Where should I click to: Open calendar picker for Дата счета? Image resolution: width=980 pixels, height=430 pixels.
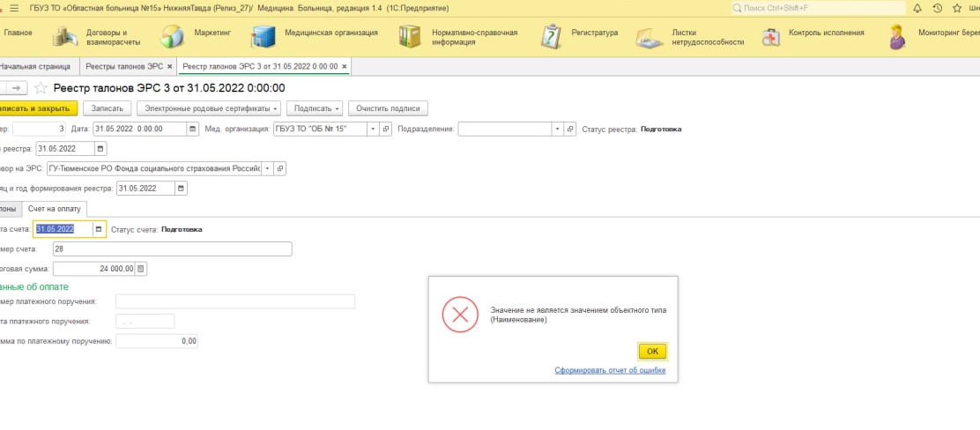100,229
